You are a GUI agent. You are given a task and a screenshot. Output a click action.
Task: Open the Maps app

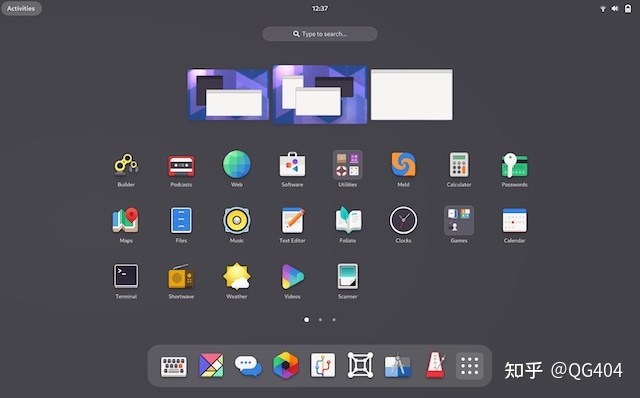(x=126, y=220)
